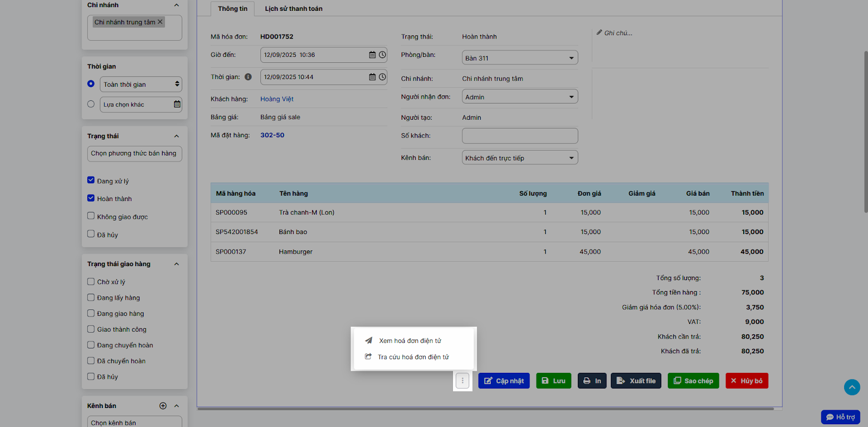Click the In print button
This screenshot has width=868, height=427.
coord(592,381)
